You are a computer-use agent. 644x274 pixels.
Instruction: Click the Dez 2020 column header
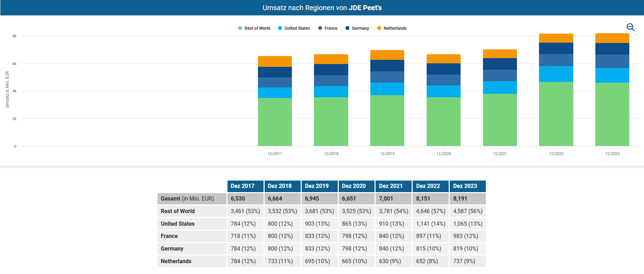pyautogui.click(x=356, y=186)
